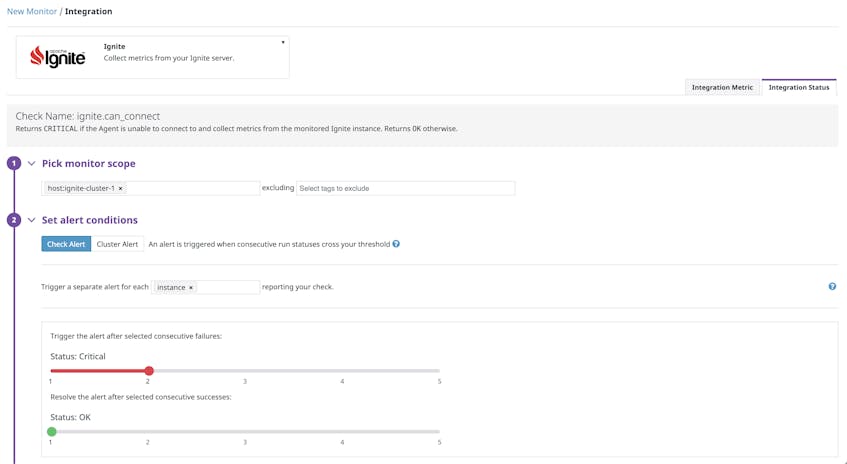The image size is (847, 464).
Task: Click the separate alert grouping field
Action: pos(206,287)
